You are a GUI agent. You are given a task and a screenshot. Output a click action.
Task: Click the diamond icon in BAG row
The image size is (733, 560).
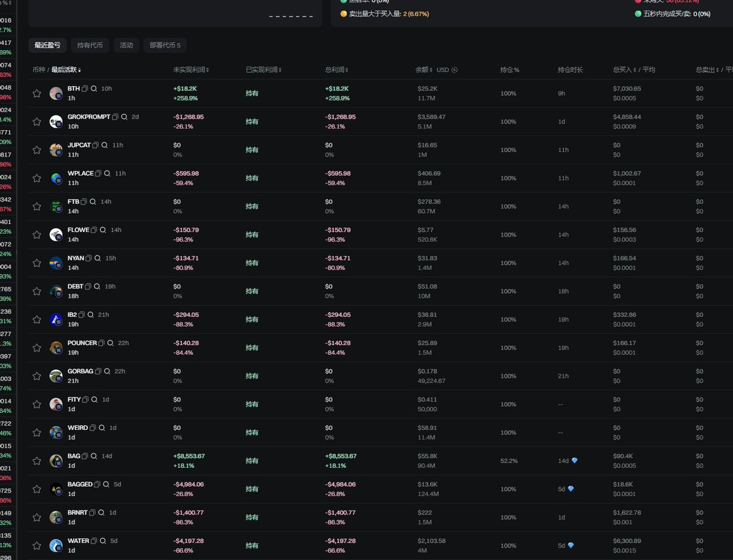(574, 460)
